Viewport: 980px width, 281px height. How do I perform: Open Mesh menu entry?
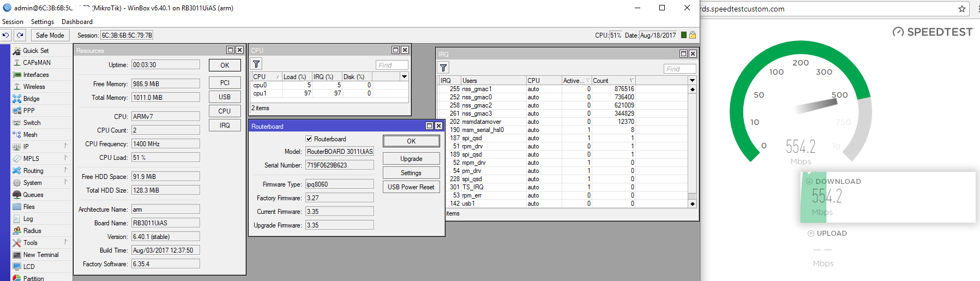30,135
